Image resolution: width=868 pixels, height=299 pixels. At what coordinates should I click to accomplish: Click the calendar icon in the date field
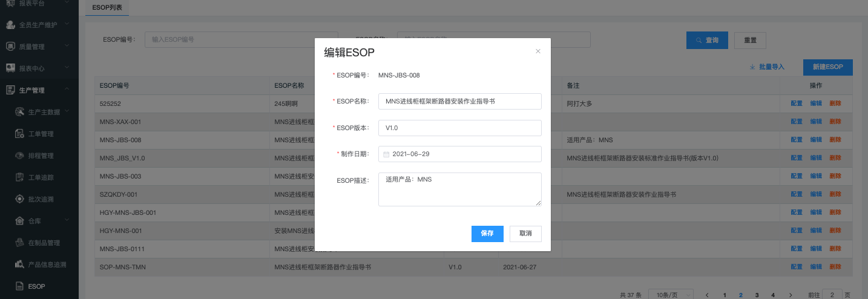tap(387, 154)
